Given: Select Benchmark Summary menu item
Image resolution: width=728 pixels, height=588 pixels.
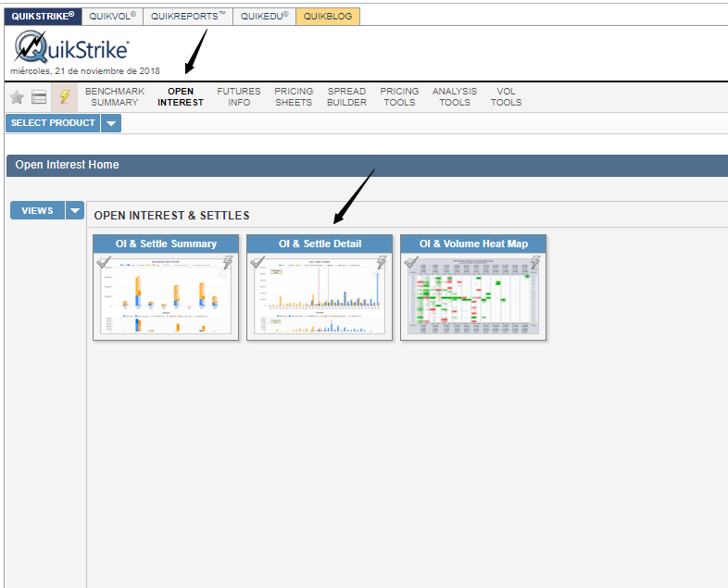Looking at the screenshot, I should coord(115,97).
